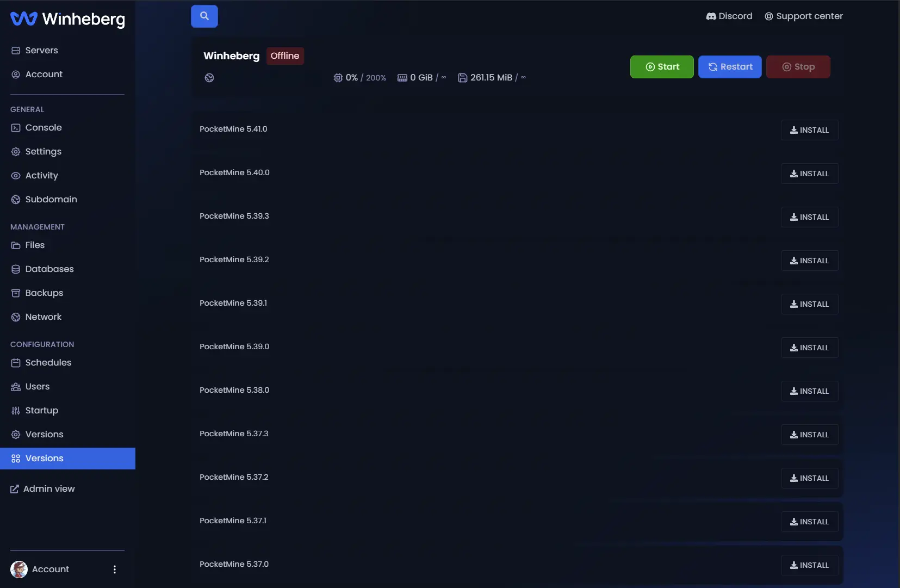Click the PocketMine 5.41.0 version label
The width and height of the screenshot is (900, 588).
[x=233, y=129]
